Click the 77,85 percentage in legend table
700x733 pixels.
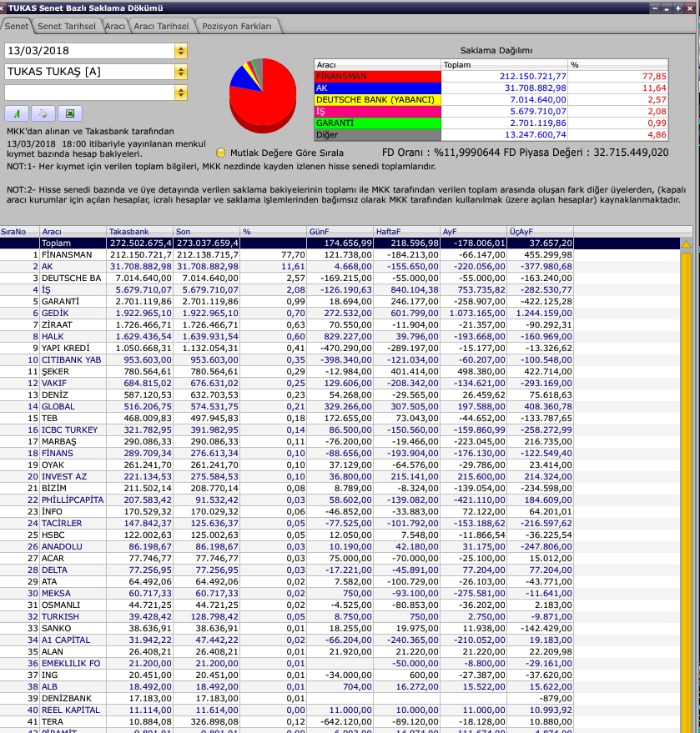(654, 76)
